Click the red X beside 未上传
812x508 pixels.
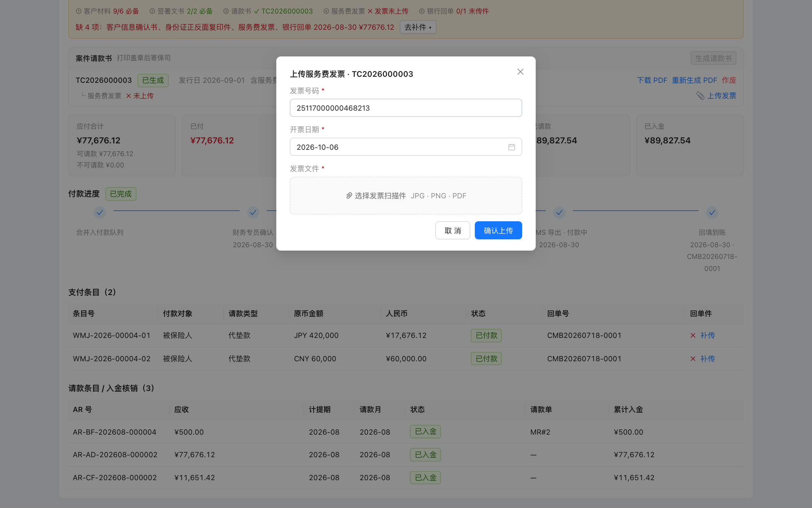click(x=129, y=96)
